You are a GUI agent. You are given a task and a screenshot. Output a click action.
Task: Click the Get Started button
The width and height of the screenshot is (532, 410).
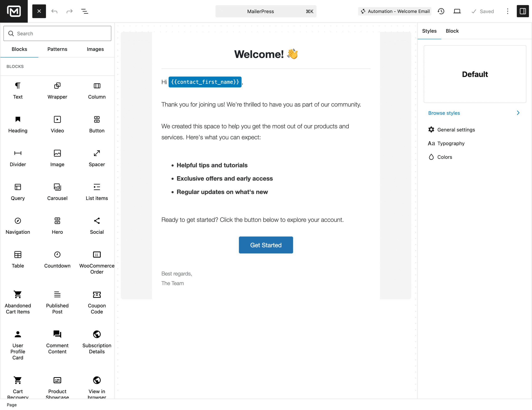point(266,245)
